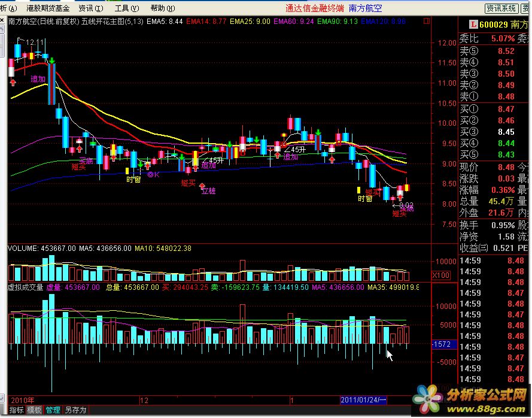
Task: Click the -1572 value label on right axis
Action: coord(444,345)
